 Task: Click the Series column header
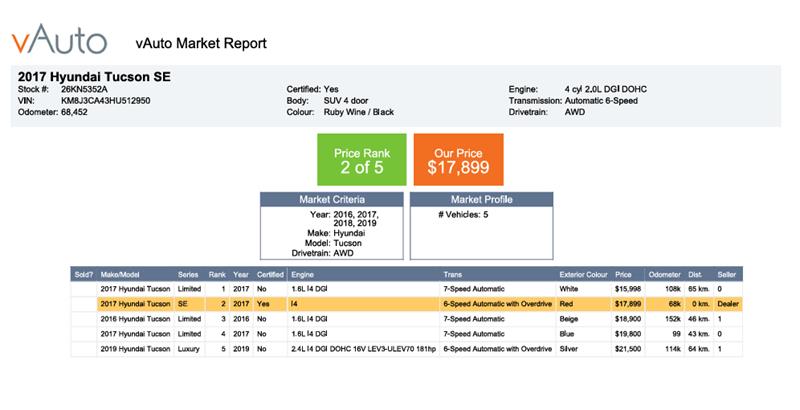pyautogui.click(x=188, y=274)
